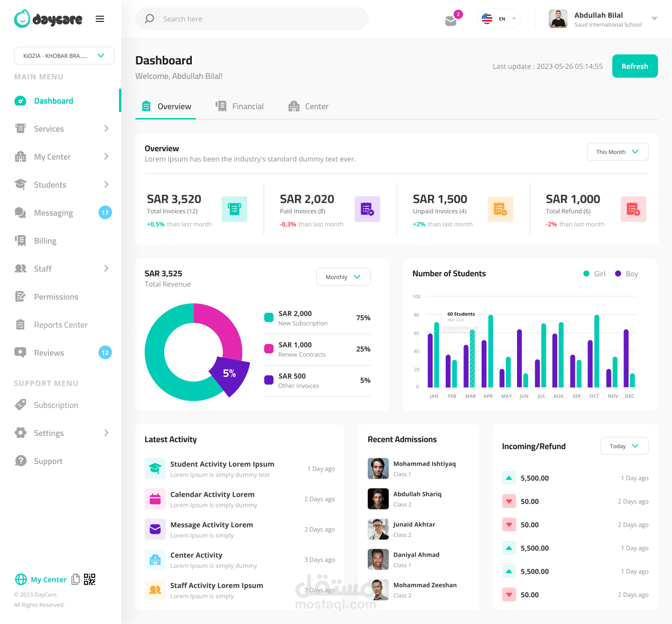The height and width of the screenshot is (624, 672).
Task: Open the This Month period dropdown
Action: tap(617, 152)
